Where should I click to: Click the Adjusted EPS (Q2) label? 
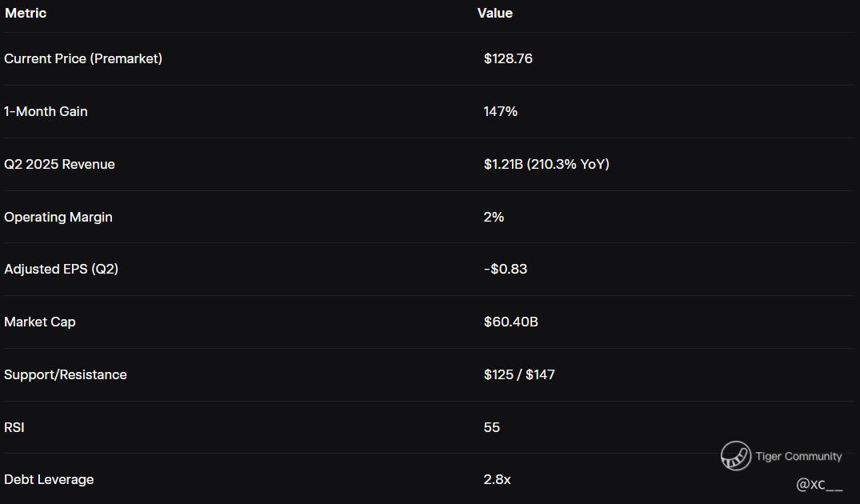(x=61, y=269)
